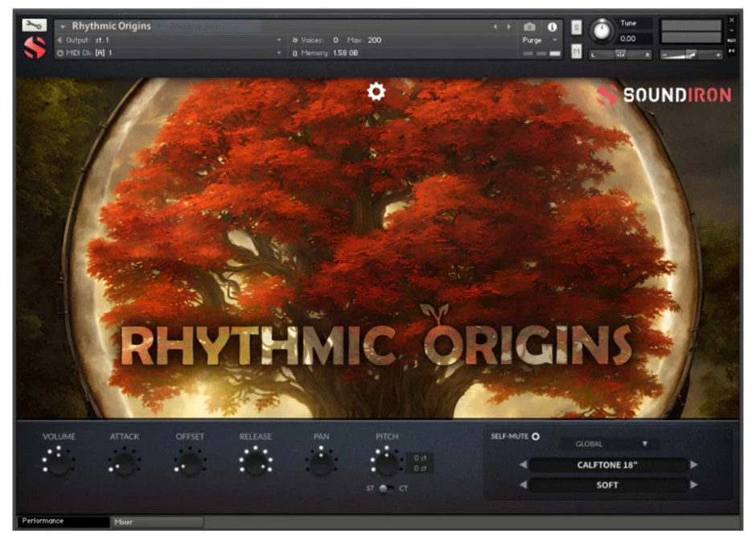Select next articulation with arrow right of SOFT
This screenshot has width=756, height=539.
[x=694, y=484]
